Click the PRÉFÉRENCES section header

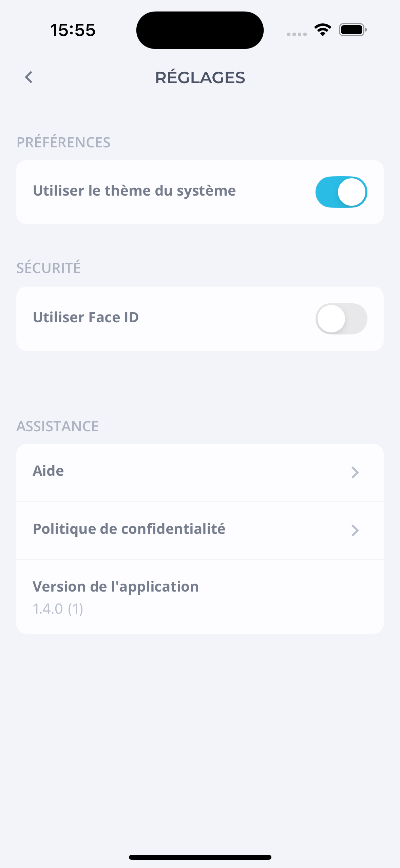click(x=64, y=142)
